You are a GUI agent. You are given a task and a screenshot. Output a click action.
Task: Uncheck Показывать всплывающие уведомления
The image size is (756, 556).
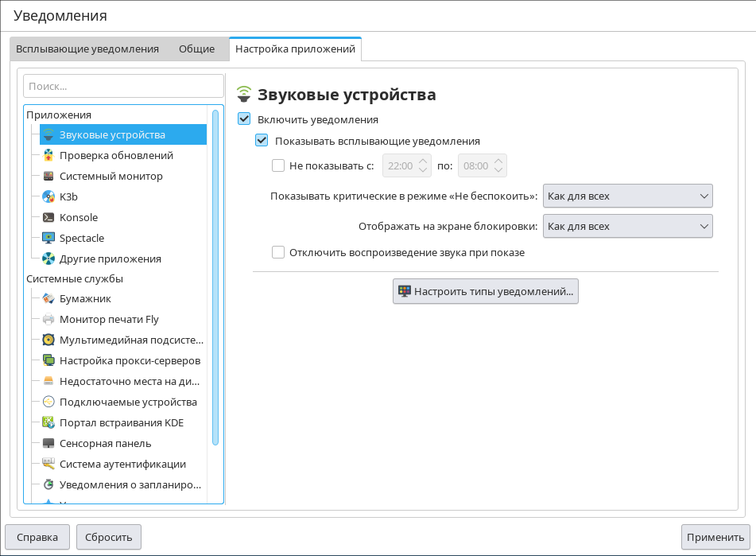click(262, 141)
